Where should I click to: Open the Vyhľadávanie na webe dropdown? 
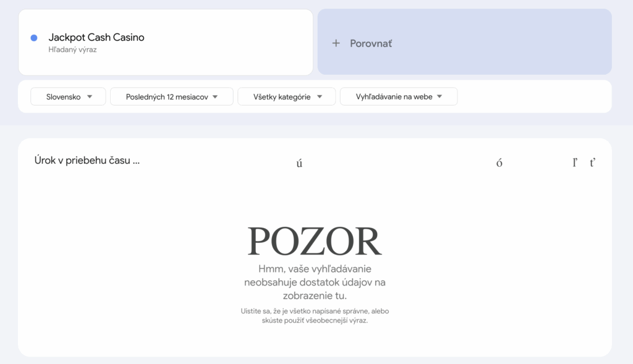[398, 96]
